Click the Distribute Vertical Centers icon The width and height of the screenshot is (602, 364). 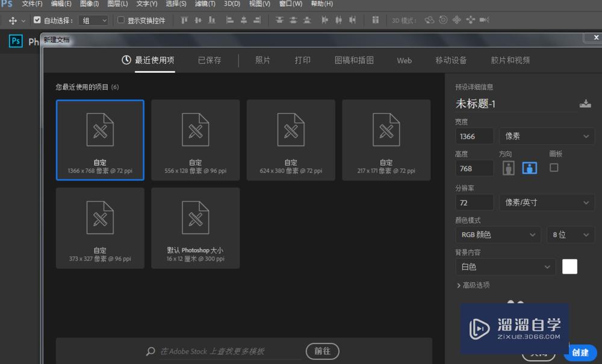(x=293, y=20)
